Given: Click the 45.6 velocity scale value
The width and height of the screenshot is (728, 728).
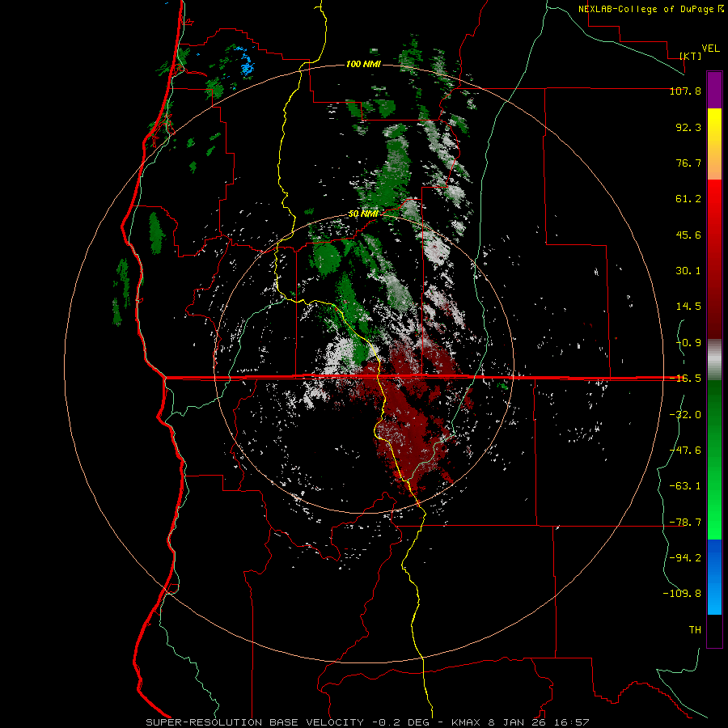Looking at the screenshot, I should [688, 235].
